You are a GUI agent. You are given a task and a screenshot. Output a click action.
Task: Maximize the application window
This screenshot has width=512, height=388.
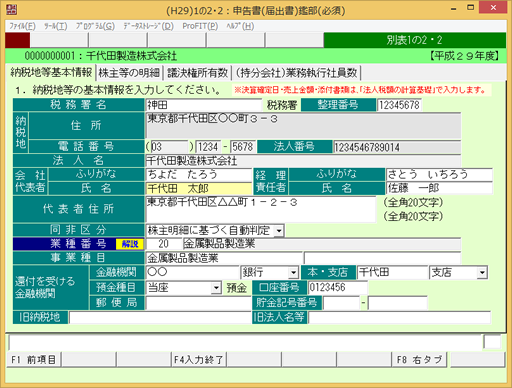(471, 8)
